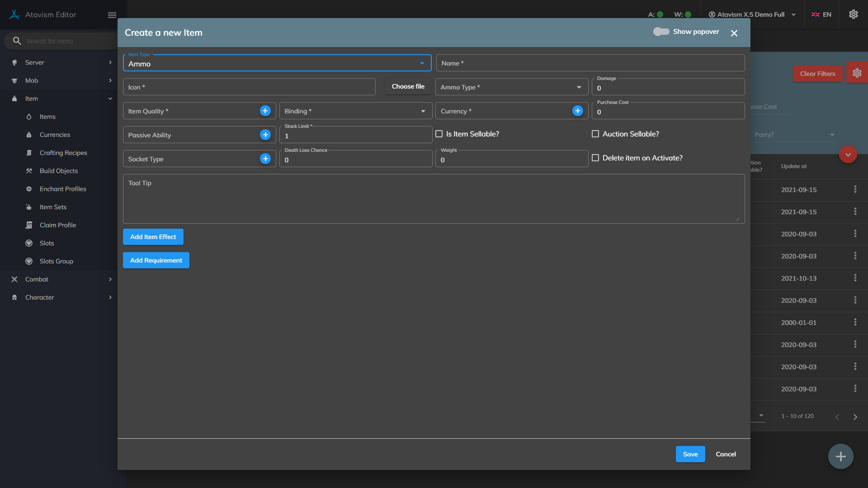Click the plus icon beside Passive Ability
The image size is (868, 488).
pos(265,135)
